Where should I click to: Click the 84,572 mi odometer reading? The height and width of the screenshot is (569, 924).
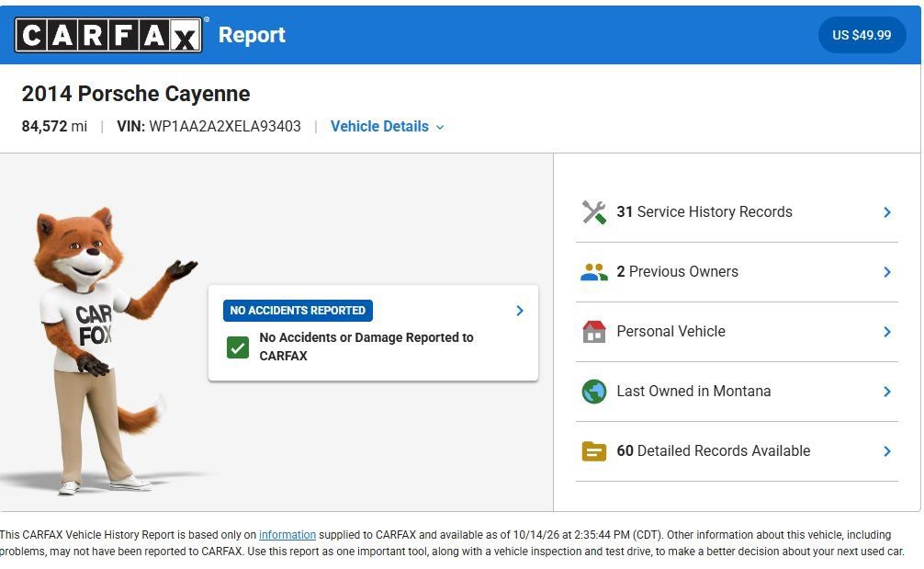(54, 126)
